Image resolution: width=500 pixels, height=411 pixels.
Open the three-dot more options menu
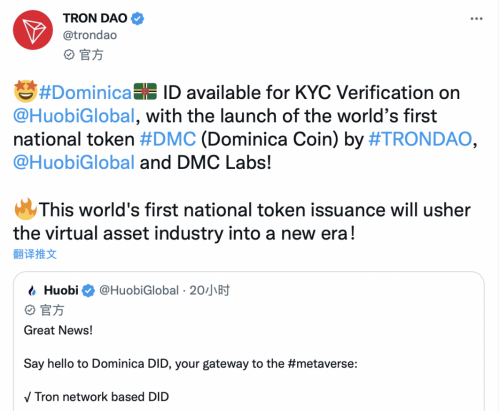pos(476,19)
